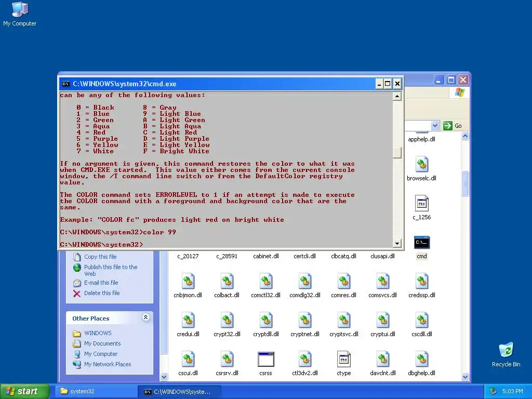This screenshot has width=532, height=399.
Task: Click the task pane scroll-down arrow
Action: [164, 377]
